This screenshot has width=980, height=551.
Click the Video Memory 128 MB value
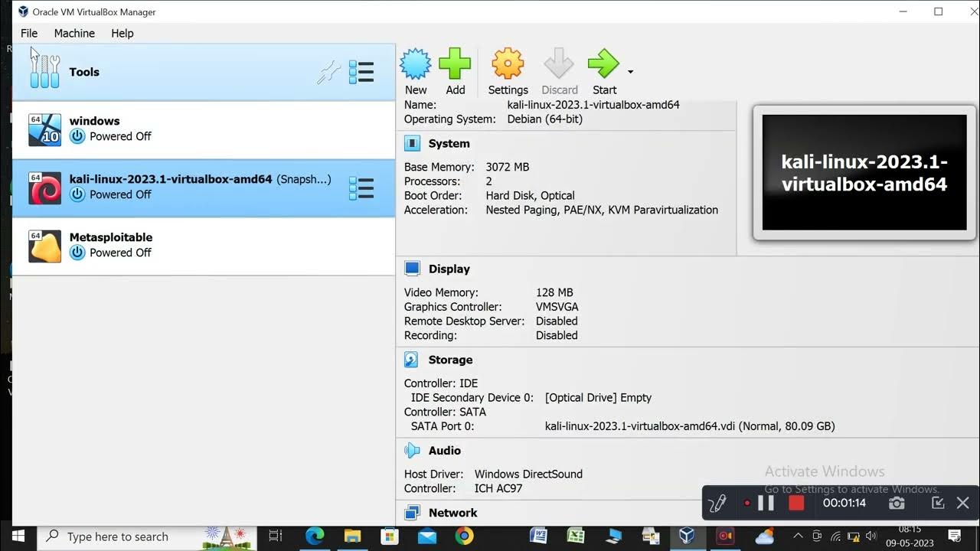pyautogui.click(x=554, y=292)
